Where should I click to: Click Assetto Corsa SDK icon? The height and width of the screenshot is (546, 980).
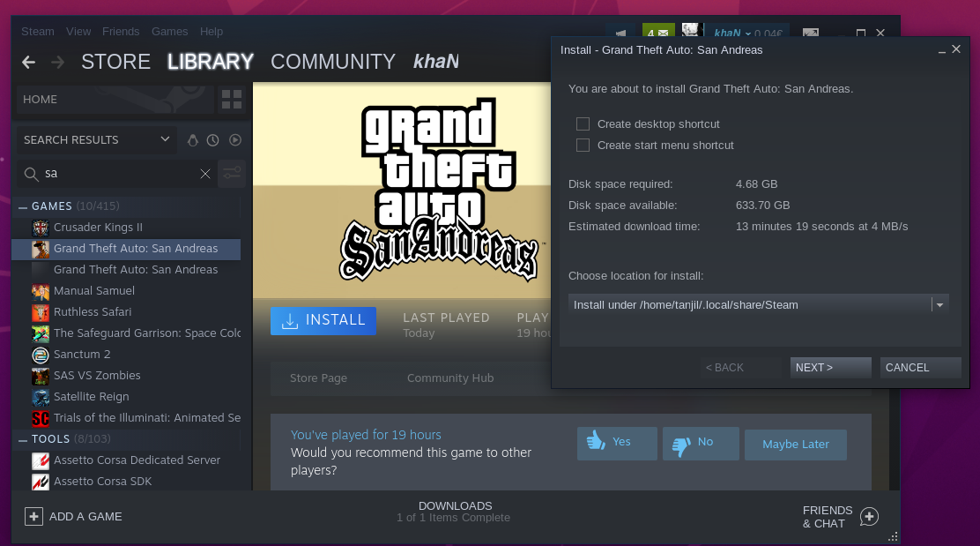tap(41, 482)
